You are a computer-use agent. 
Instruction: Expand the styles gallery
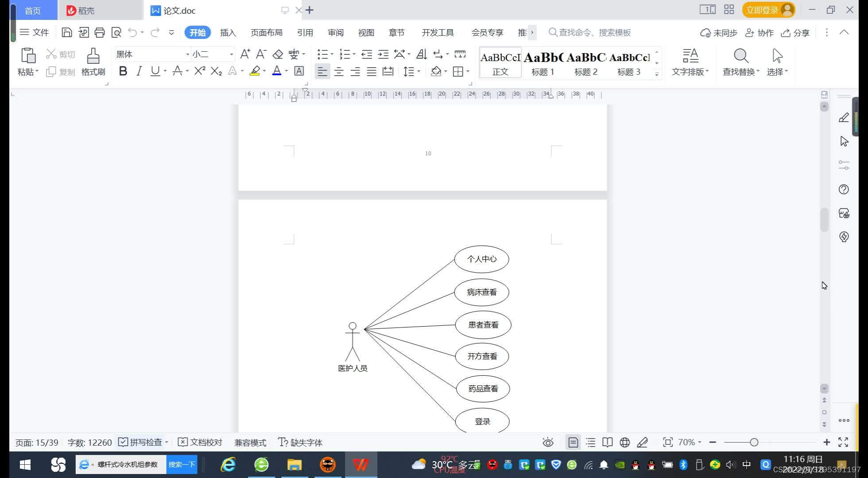click(657, 74)
